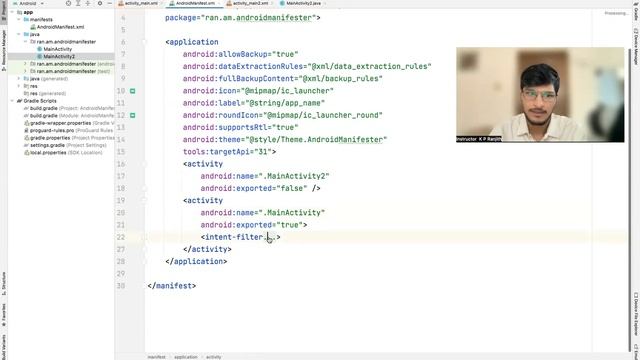Click activity breadcrumb at bottom
This screenshot has height=360, width=640.
(213, 357)
